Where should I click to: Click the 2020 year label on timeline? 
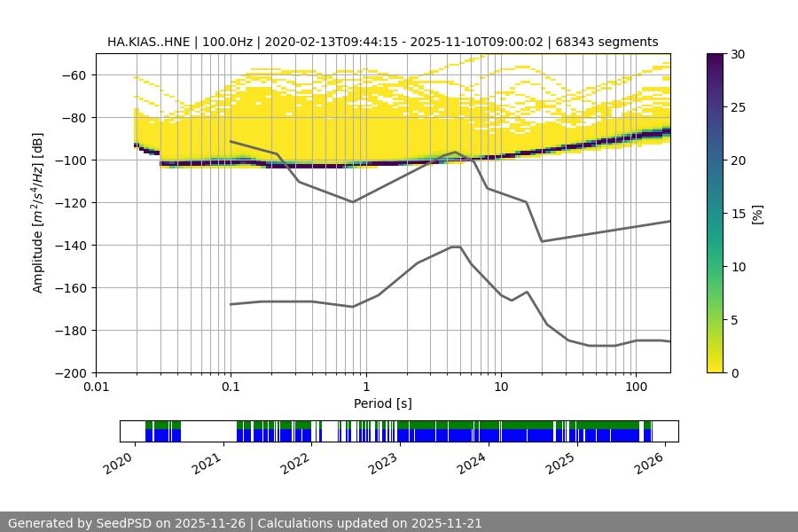[118, 461]
